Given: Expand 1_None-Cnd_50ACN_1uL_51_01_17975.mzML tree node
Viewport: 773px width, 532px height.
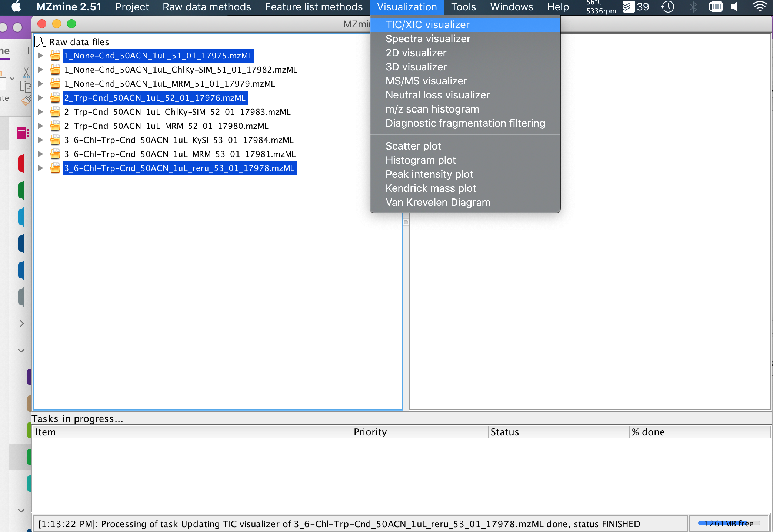Looking at the screenshot, I should [40, 56].
